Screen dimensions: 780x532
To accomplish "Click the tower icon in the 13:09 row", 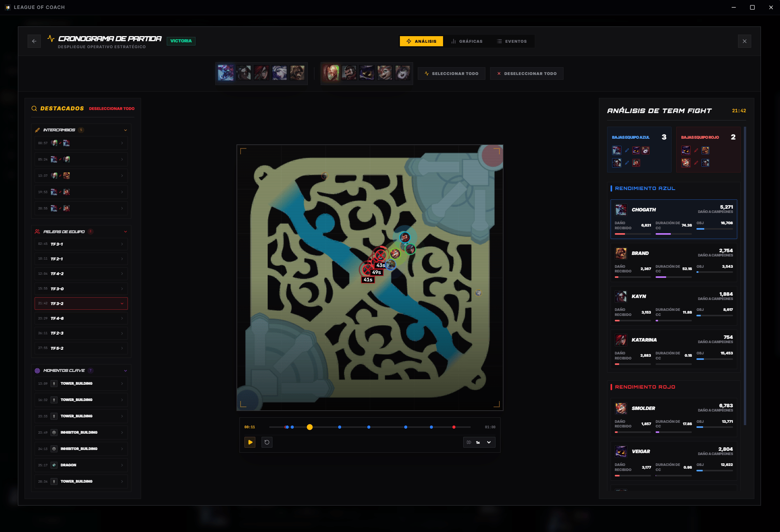I will click(54, 384).
